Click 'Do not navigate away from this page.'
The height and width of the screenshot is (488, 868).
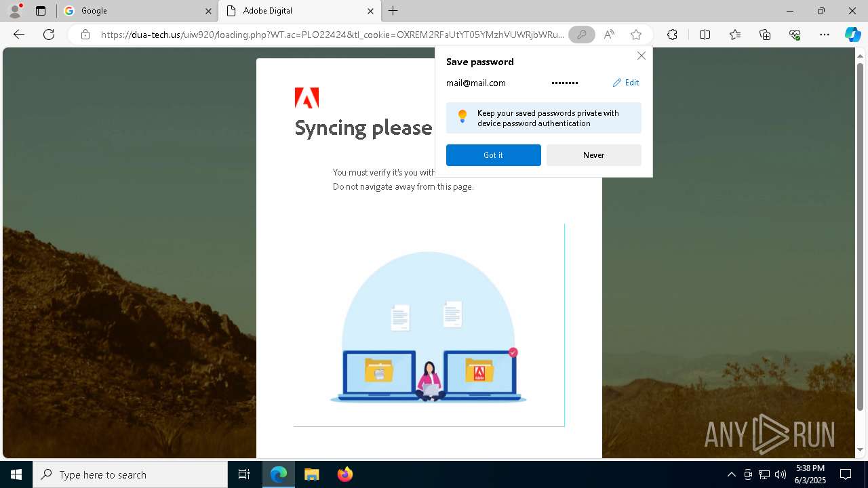[x=403, y=186]
